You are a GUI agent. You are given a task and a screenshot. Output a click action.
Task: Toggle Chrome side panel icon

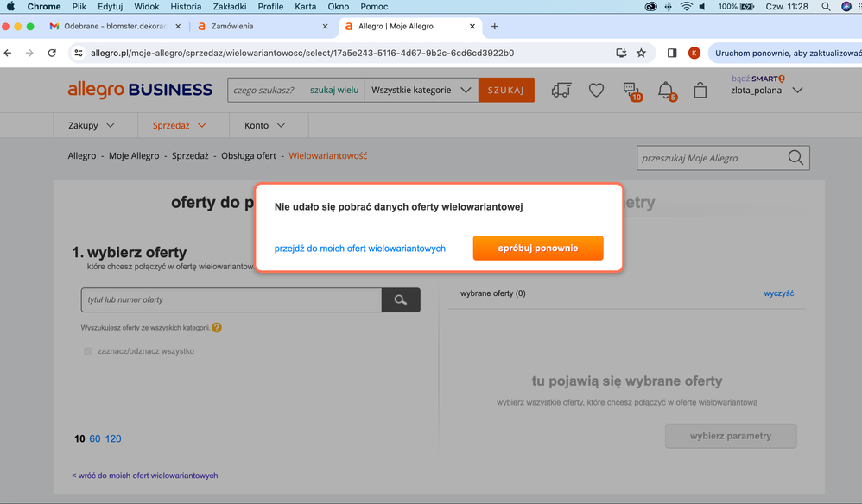click(x=672, y=53)
